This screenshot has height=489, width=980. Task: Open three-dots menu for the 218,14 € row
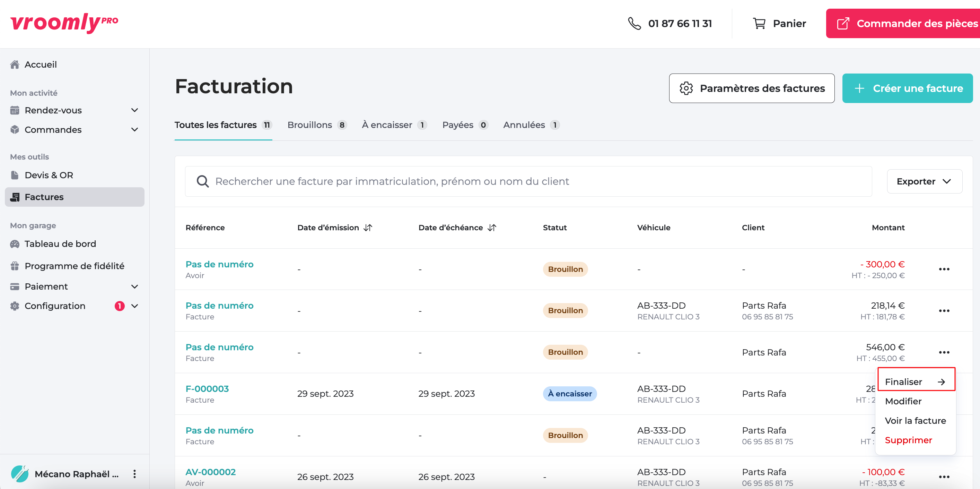pos(944,311)
